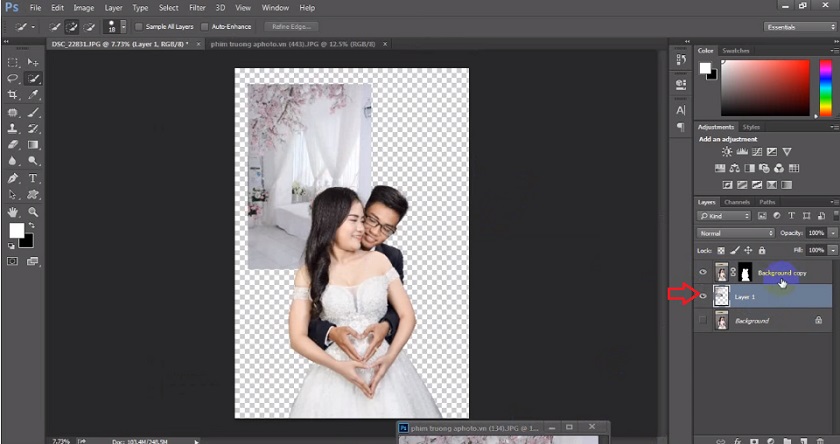Image resolution: width=840 pixels, height=444 pixels.
Task: Open the Layers panel flyout menu
Action: click(834, 202)
